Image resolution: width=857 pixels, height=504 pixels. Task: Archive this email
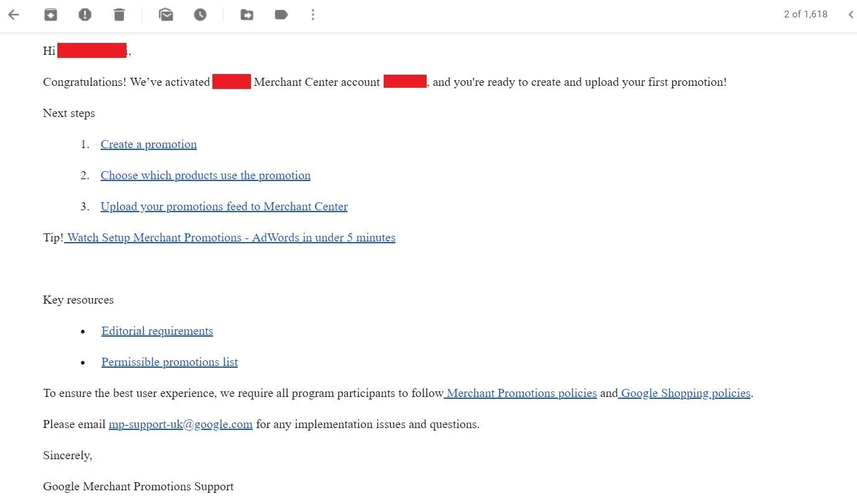50,15
